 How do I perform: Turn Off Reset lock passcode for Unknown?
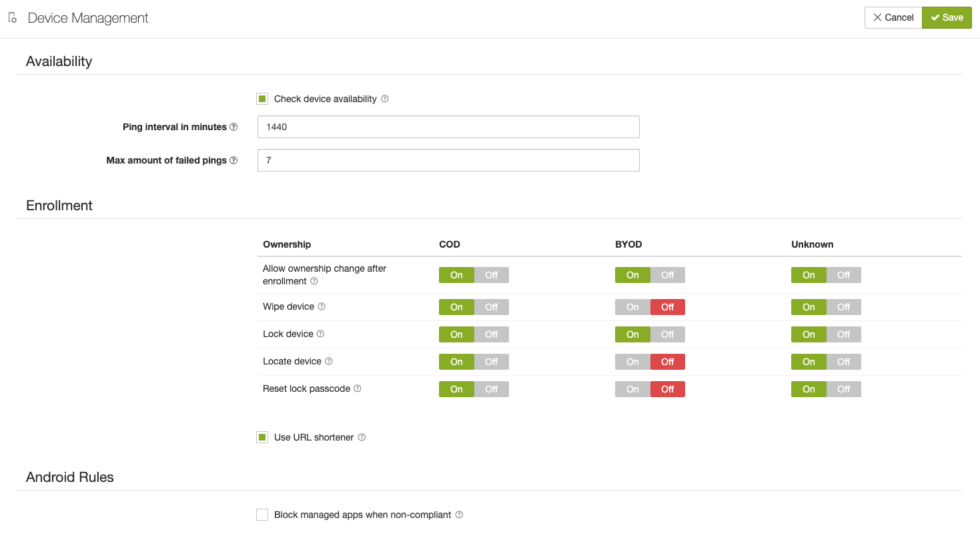844,389
